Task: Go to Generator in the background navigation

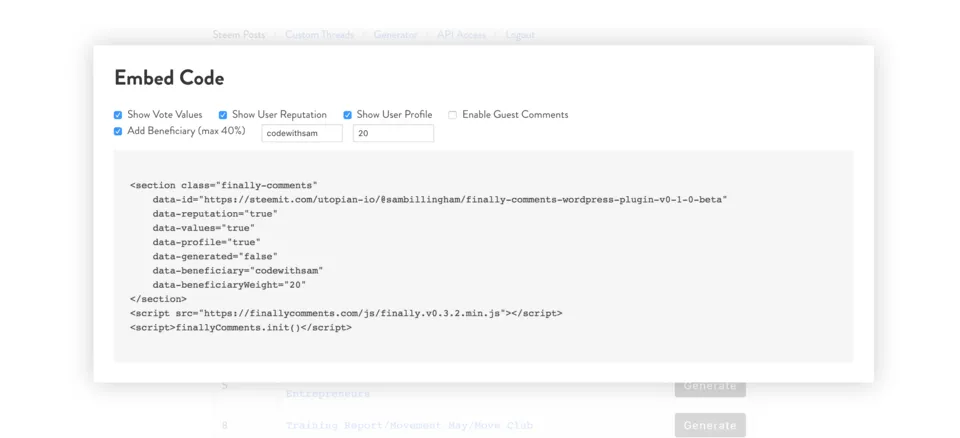Action: 396,35
